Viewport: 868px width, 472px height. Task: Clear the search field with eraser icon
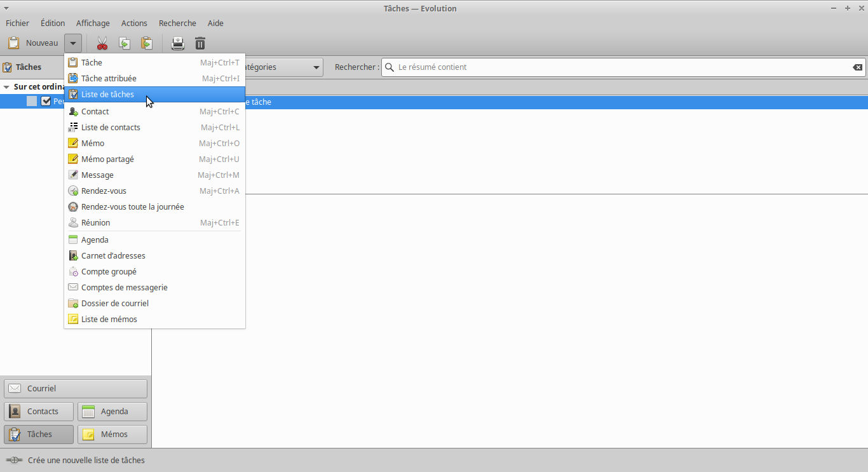point(857,67)
